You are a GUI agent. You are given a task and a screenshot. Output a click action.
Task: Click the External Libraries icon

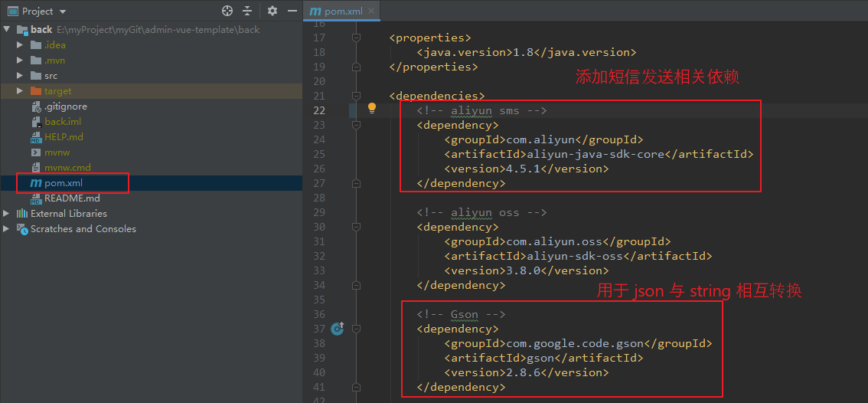point(22,214)
